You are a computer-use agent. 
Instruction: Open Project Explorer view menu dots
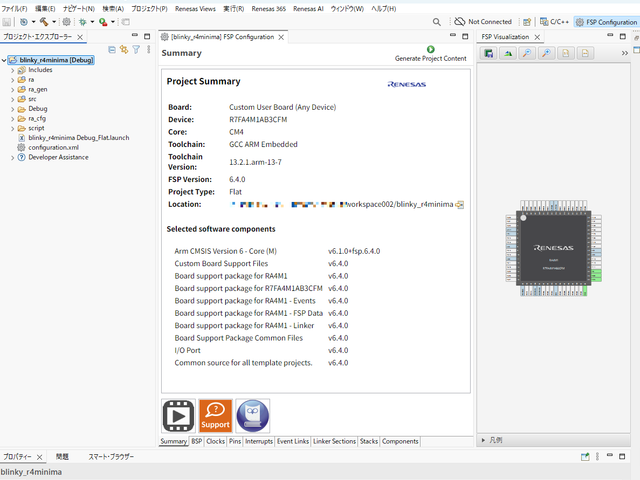coord(149,50)
